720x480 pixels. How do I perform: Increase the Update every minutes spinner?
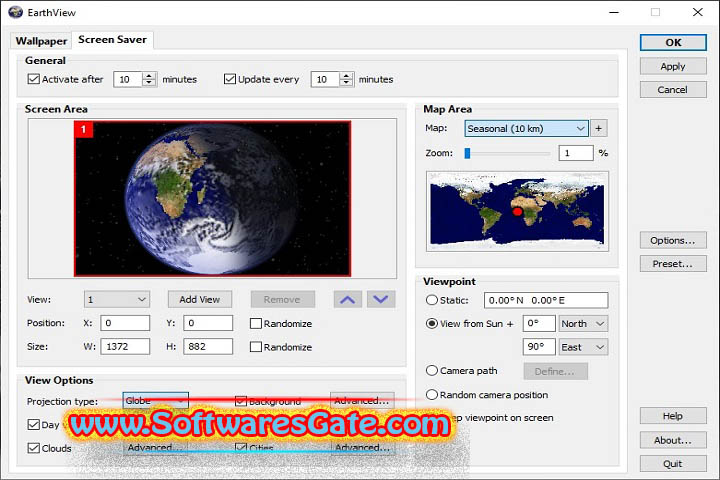click(x=347, y=75)
